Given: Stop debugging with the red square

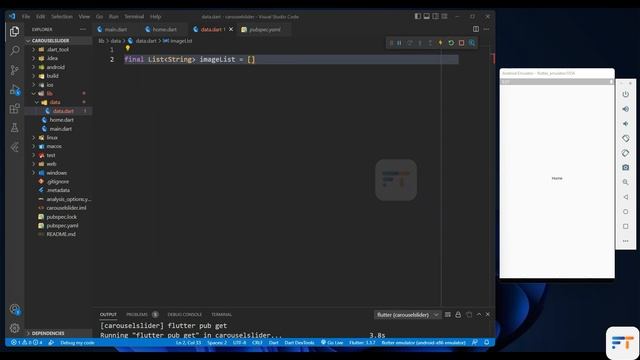Looking at the screenshot, I should [462, 43].
